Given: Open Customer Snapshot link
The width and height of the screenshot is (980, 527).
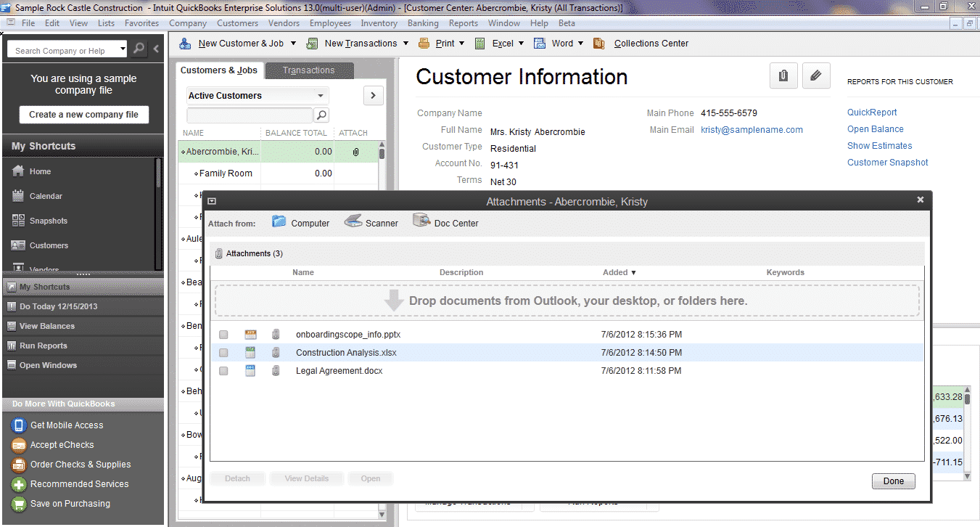Looking at the screenshot, I should click(x=888, y=163).
